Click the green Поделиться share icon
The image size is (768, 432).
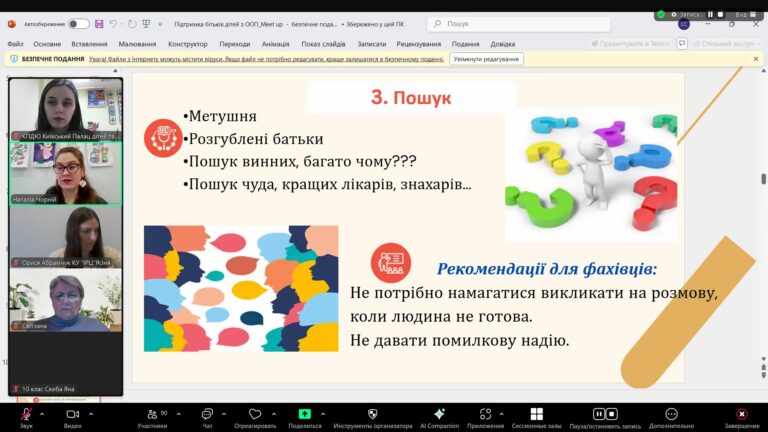tap(304, 414)
